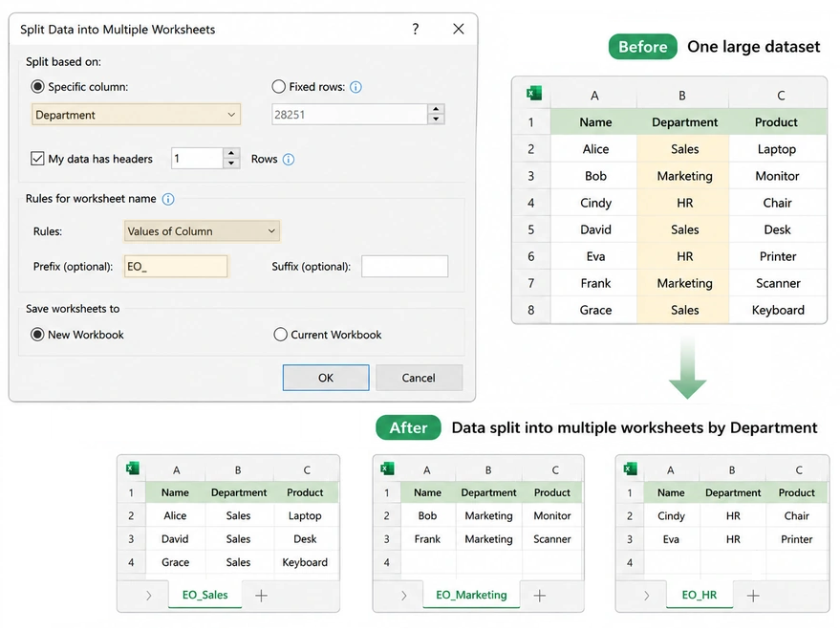Viewport: 840px width, 632px height.
Task: Select the Current Workbook radio option
Action: 280,335
